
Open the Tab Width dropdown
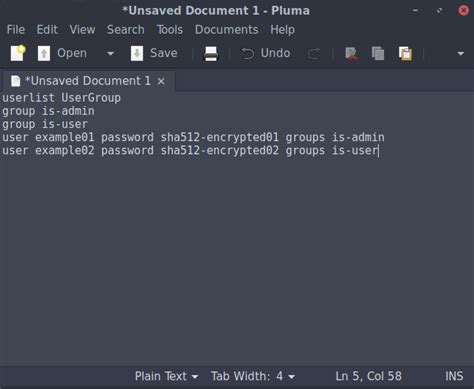pos(253,376)
